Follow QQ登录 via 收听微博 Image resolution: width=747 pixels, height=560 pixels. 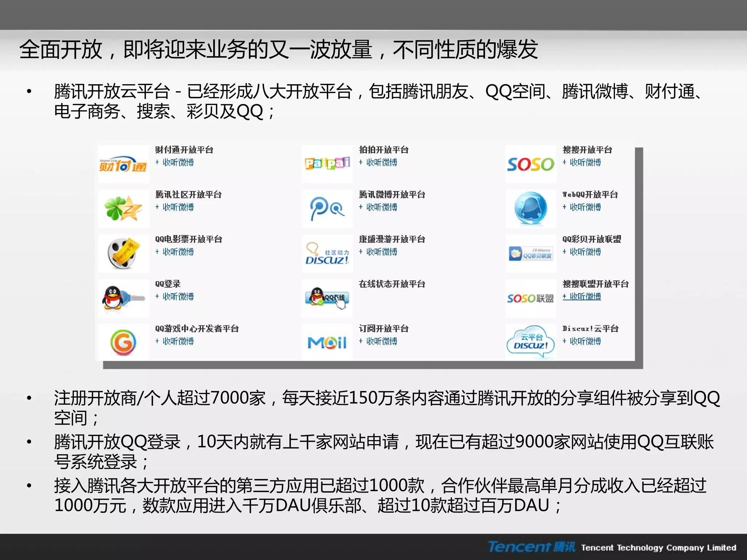174,297
